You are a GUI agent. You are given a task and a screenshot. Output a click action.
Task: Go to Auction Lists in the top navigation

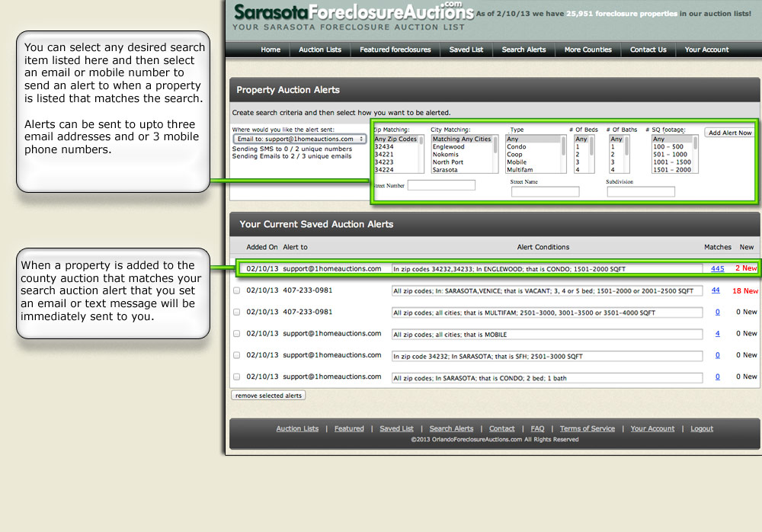click(320, 50)
